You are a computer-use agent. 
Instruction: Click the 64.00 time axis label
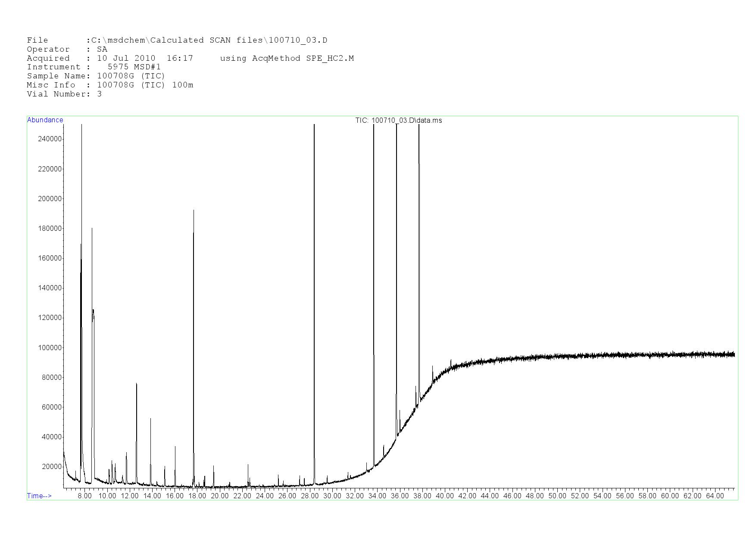click(x=715, y=496)
